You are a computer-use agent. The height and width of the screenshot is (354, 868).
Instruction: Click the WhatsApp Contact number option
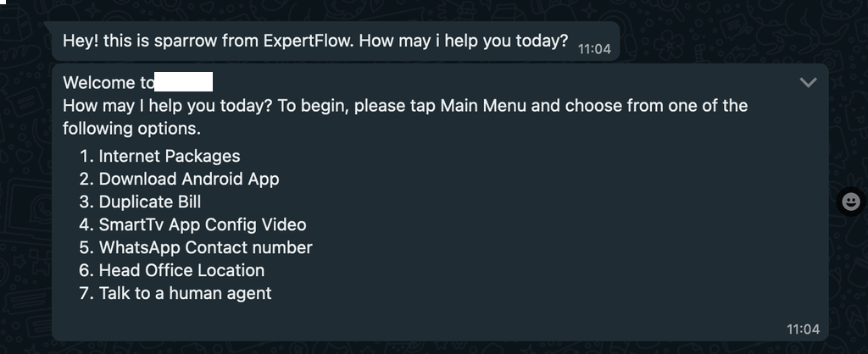click(x=205, y=247)
